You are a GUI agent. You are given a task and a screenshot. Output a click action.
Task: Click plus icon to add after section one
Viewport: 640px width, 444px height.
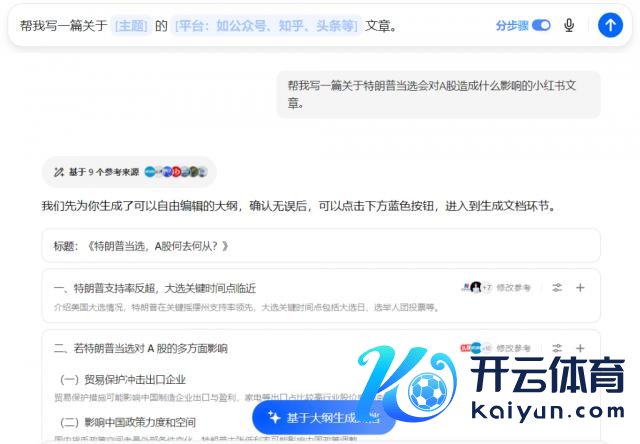(580, 288)
